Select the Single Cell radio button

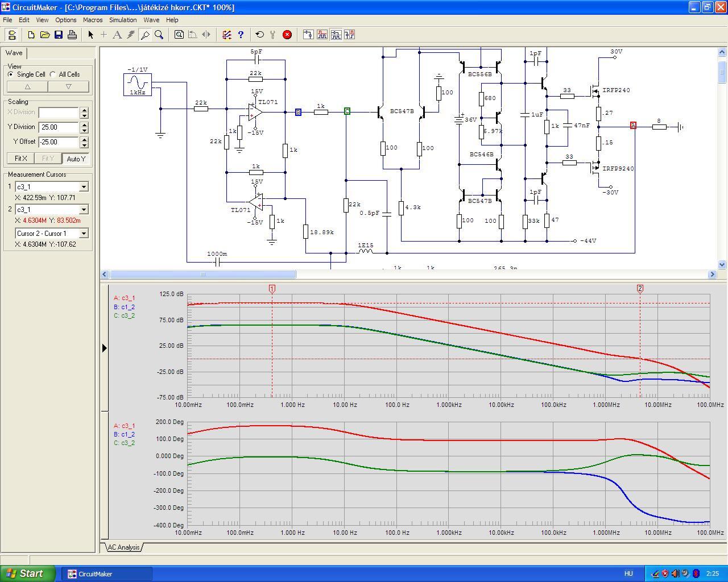click(x=11, y=74)
